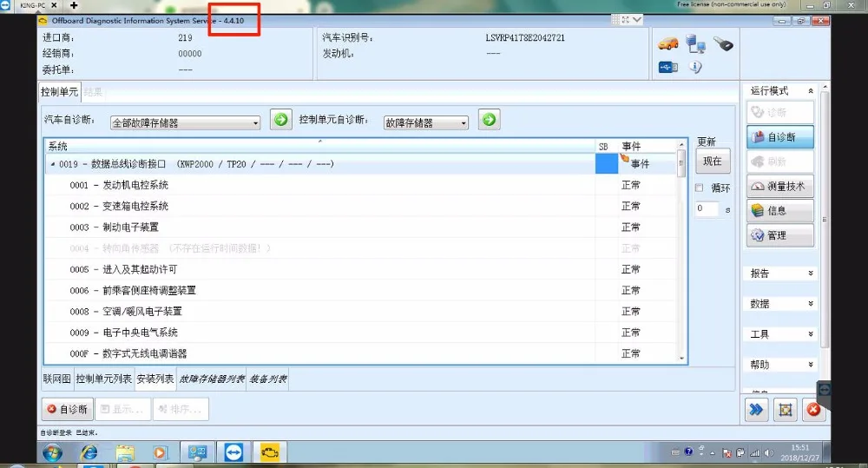The image size is (868, 468).
Task: Run vehicle self-diagnosis green arrow button
Action: (281, 120)
